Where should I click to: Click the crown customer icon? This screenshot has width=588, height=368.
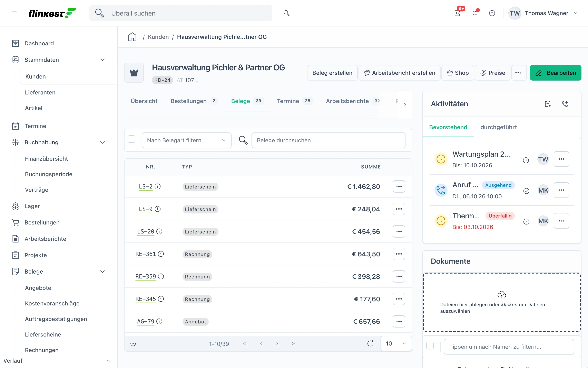pos(134,73)
